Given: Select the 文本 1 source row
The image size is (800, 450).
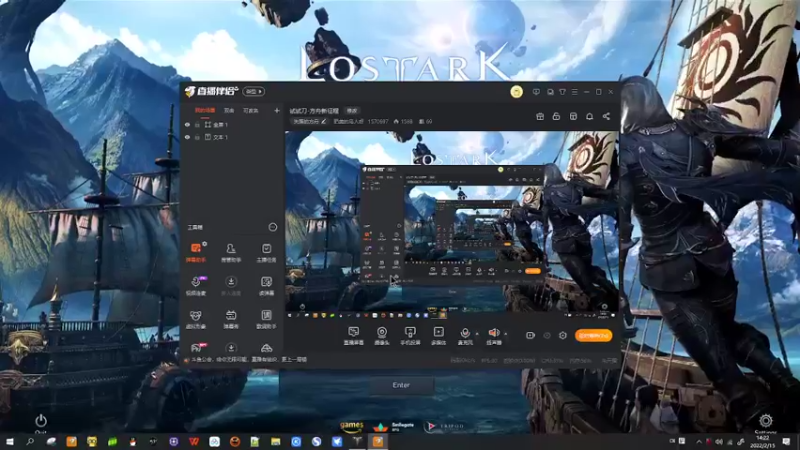Looking at the screenshot, I should click(x=232, y=137).
